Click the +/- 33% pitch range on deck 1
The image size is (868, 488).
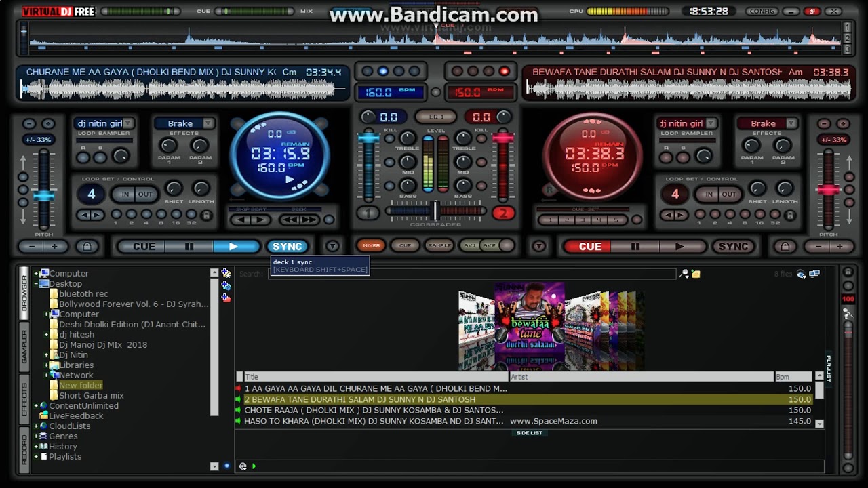click(38, 140)
